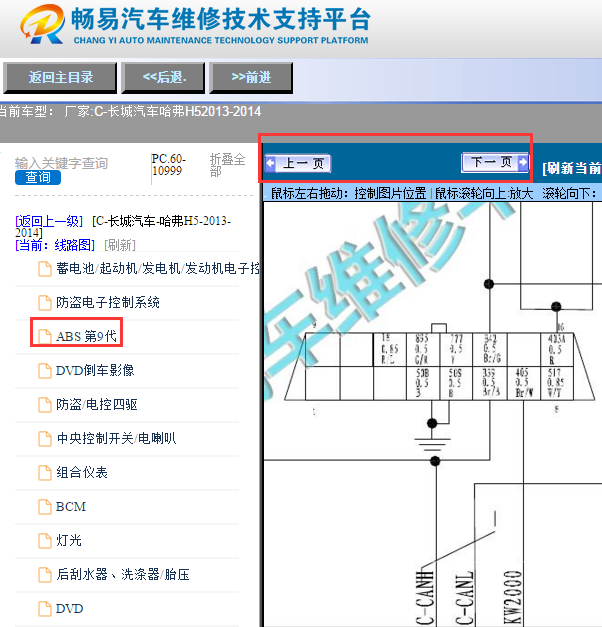Open the 灯光 entry
Viewport: 602px width, 627px height.
pyautogui.click(x=69, y=540)
